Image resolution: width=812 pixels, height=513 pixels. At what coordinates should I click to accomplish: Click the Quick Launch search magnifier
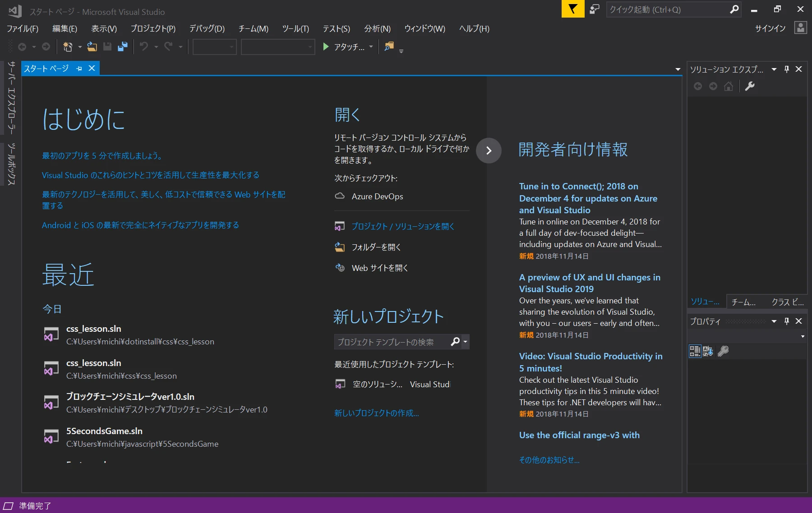734,9
